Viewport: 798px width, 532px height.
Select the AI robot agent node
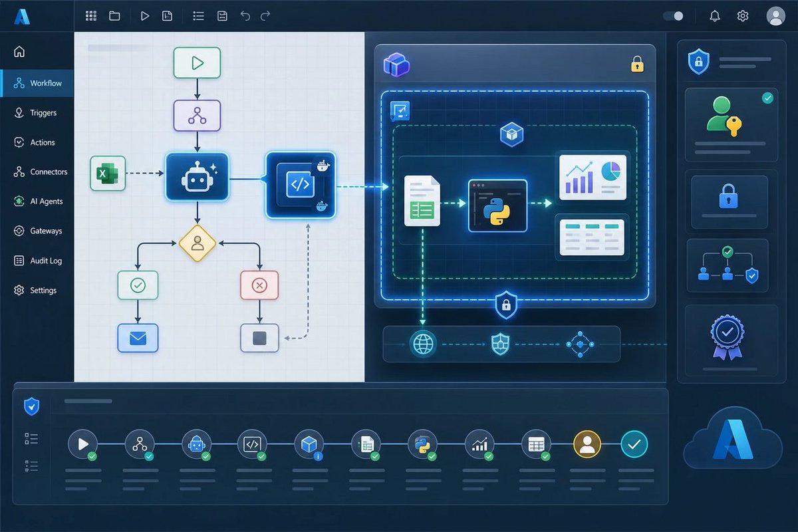(197, 176)
